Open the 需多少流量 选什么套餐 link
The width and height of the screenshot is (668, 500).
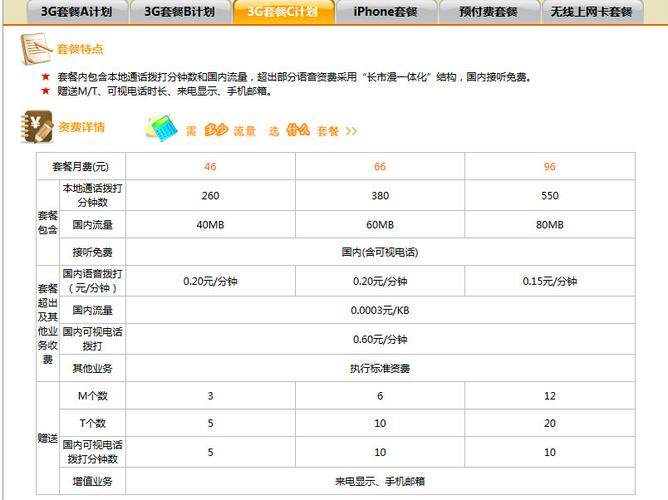(x=271, y=130)
